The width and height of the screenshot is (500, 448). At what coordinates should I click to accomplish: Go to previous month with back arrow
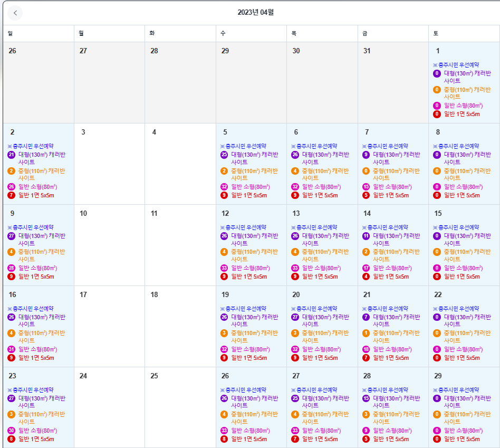[15, 13]
